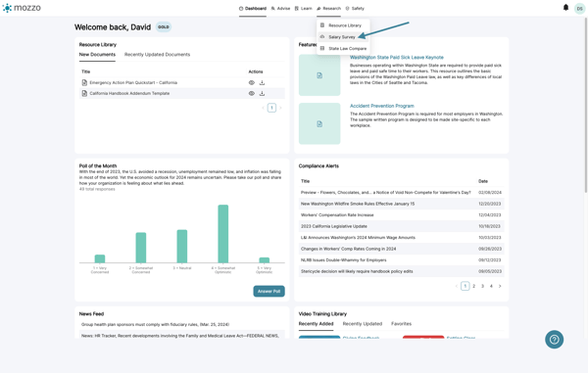Download Emergency Action Plan Quickstart document
This screenshot has height=373, width=588.
pos(262,83)
